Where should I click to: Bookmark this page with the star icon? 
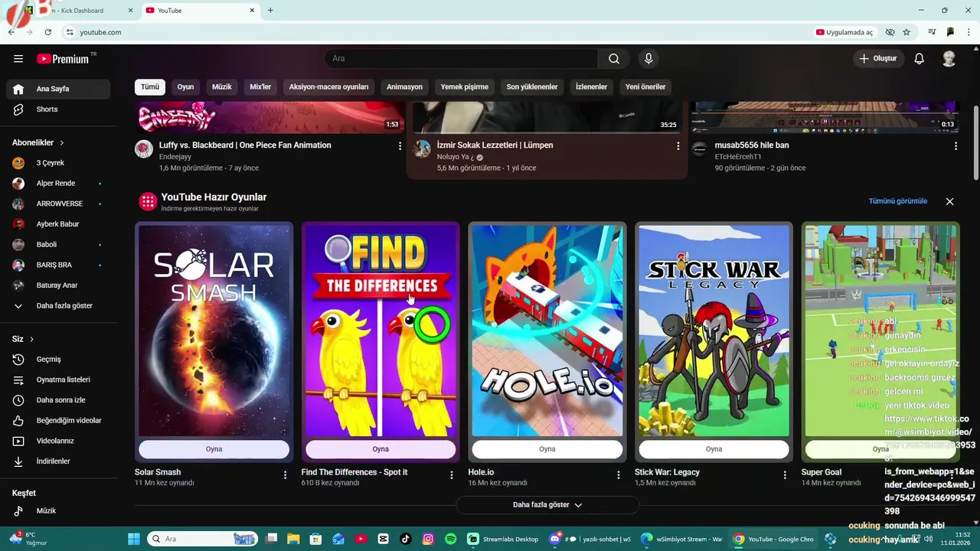(x=906, y=32)
